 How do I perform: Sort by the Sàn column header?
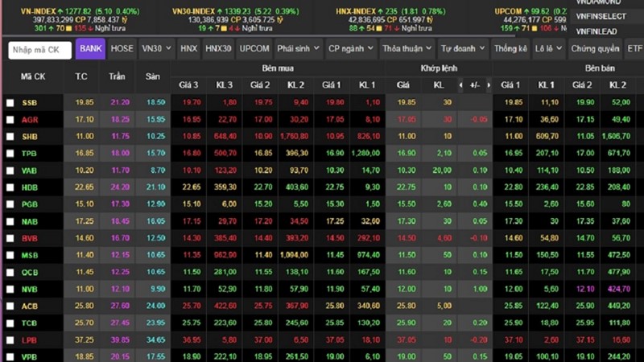pyautogui.click(x=153, y=76)
